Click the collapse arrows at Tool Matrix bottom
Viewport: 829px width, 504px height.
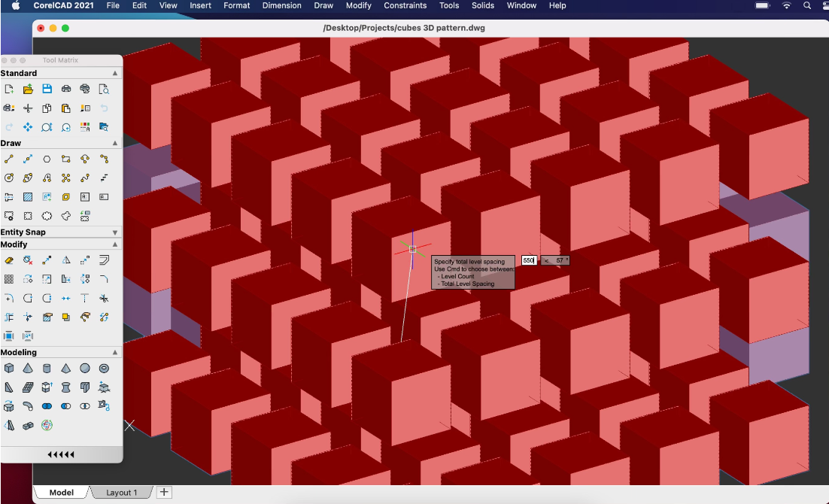[x=61, y=454]
